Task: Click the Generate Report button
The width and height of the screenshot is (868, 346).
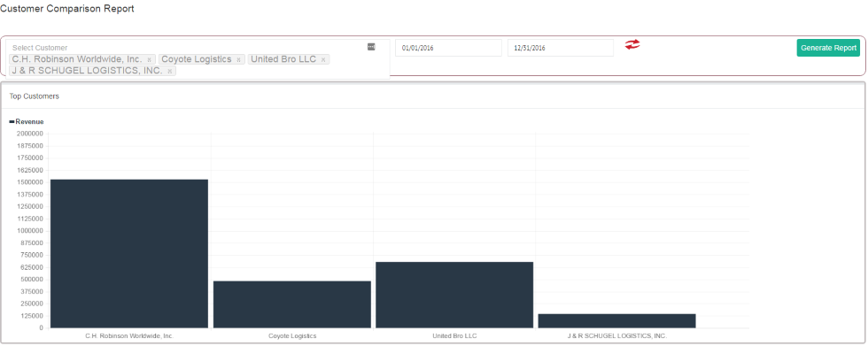Action: click(x=828, y=48)
